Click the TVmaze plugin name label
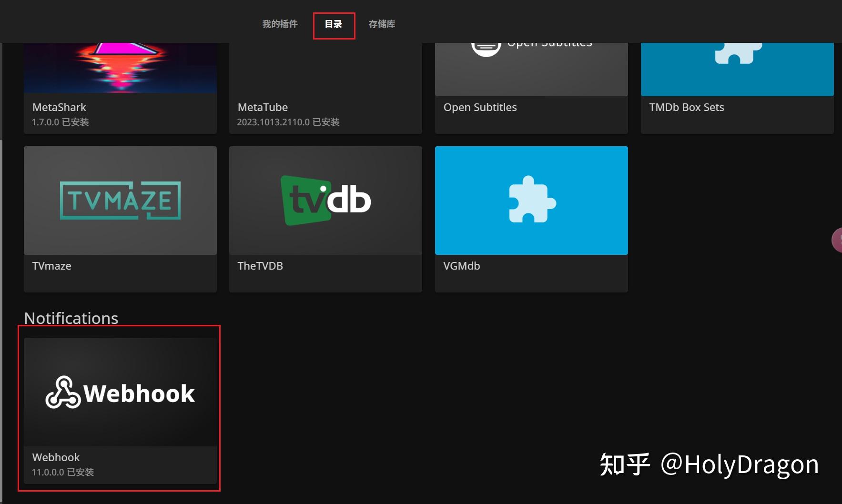Screen dimensions: 842x504 click(51, 266)
